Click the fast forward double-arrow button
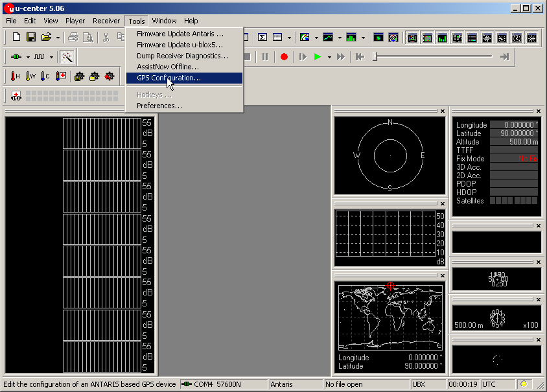The height and width of the screenshot is (392, 547). 341,56
